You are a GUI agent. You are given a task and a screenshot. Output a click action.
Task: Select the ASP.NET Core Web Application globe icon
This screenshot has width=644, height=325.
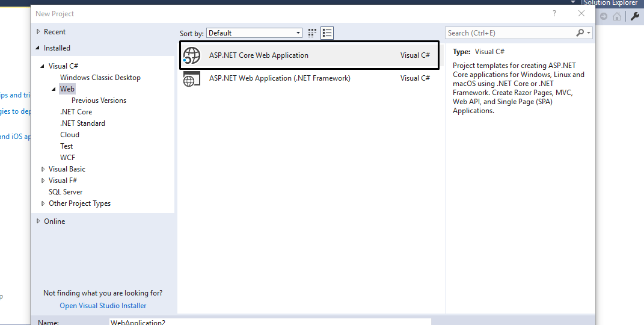pos(191,55)
